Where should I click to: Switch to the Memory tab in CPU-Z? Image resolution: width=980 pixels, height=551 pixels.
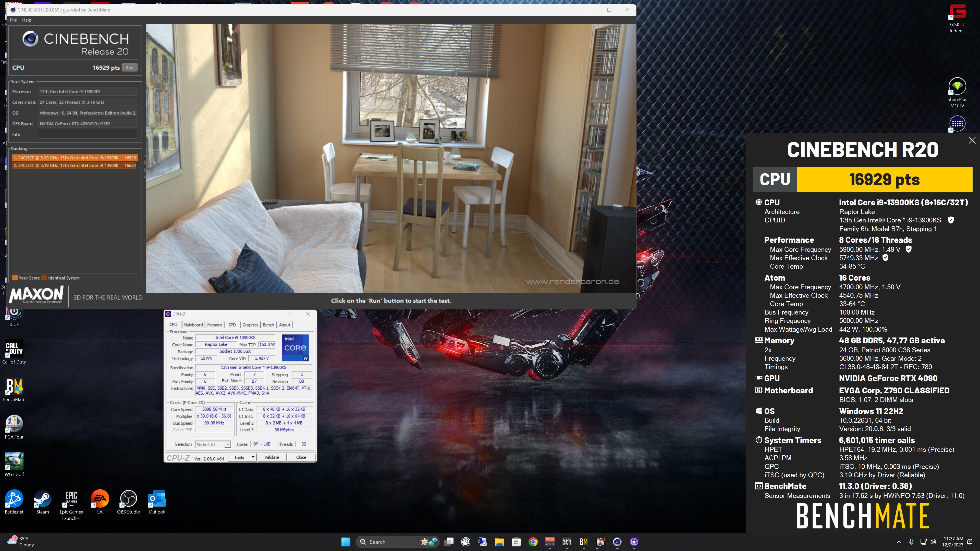(x=215, y=325)
